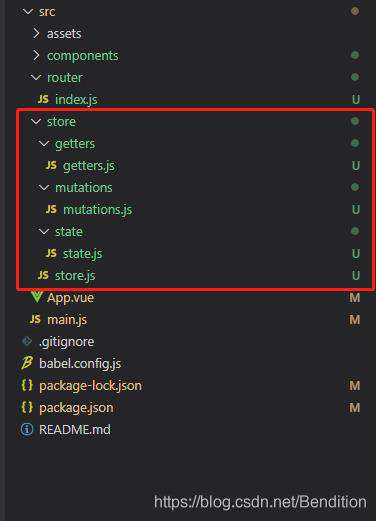Click the JS icon beside getters.js

(x=51, y=165)
